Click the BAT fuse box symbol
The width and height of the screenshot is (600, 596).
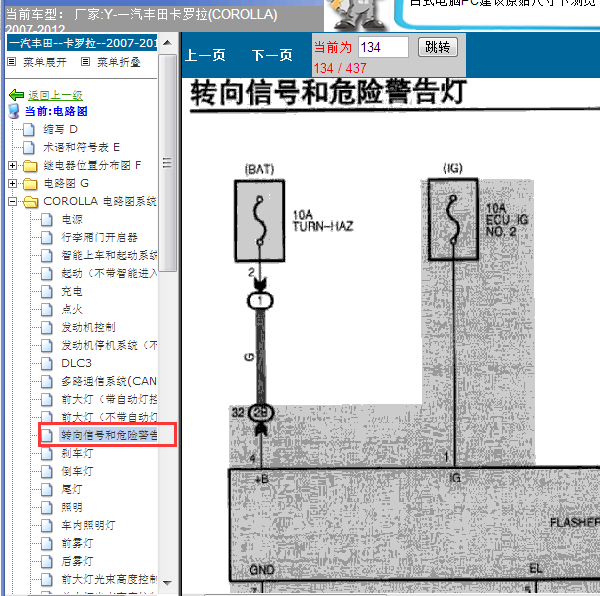tap(259, 221)
